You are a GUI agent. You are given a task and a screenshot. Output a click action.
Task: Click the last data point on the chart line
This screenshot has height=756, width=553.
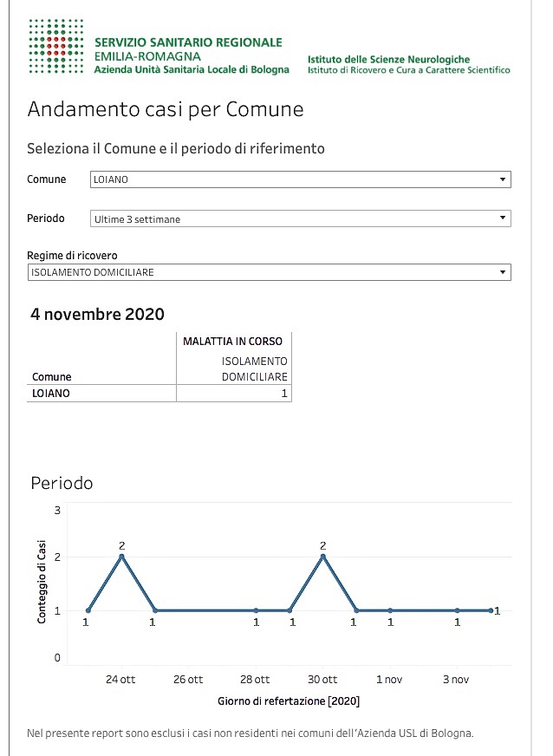tap(491, 610)
